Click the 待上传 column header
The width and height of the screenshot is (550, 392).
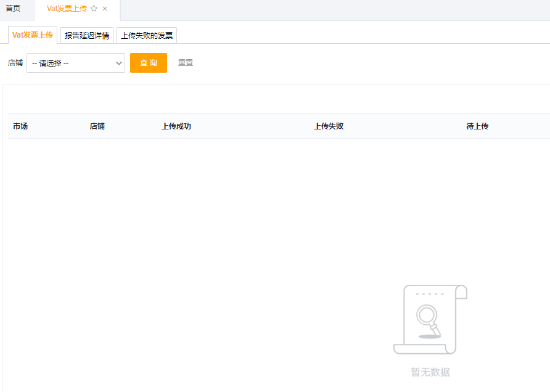click(477, 126)
